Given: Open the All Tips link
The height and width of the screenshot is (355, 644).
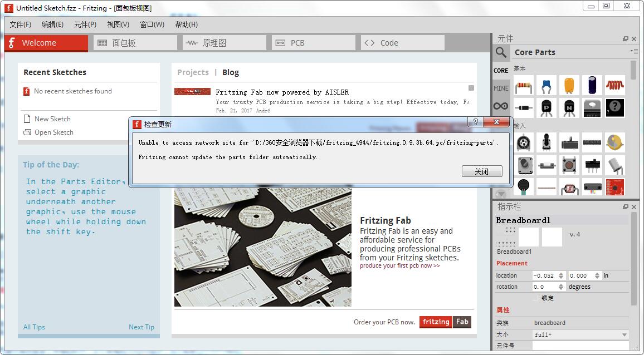Looking at the screenshot, I should point(34,327).
